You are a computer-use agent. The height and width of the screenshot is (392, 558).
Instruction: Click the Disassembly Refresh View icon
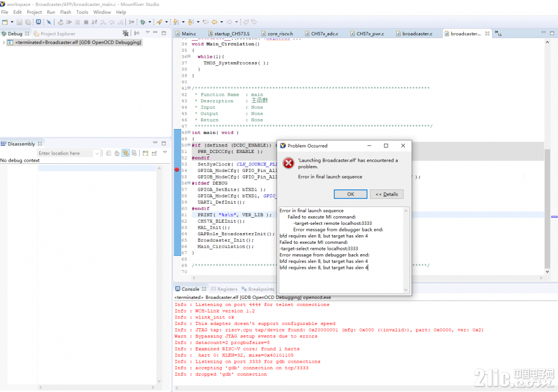click(108, 153)
